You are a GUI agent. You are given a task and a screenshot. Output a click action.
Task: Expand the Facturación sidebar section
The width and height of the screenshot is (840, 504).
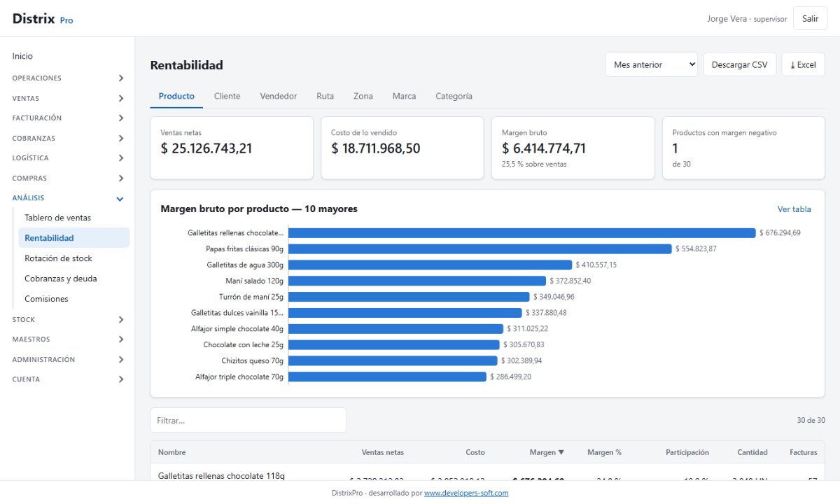tap(67, 118)
